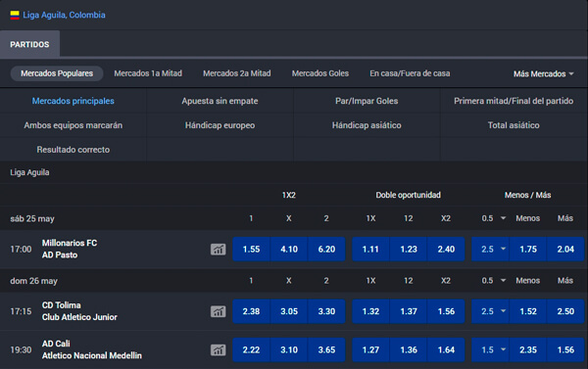Select Hándicap asiático market
The image size is (588, 369).
pos(367,125)
